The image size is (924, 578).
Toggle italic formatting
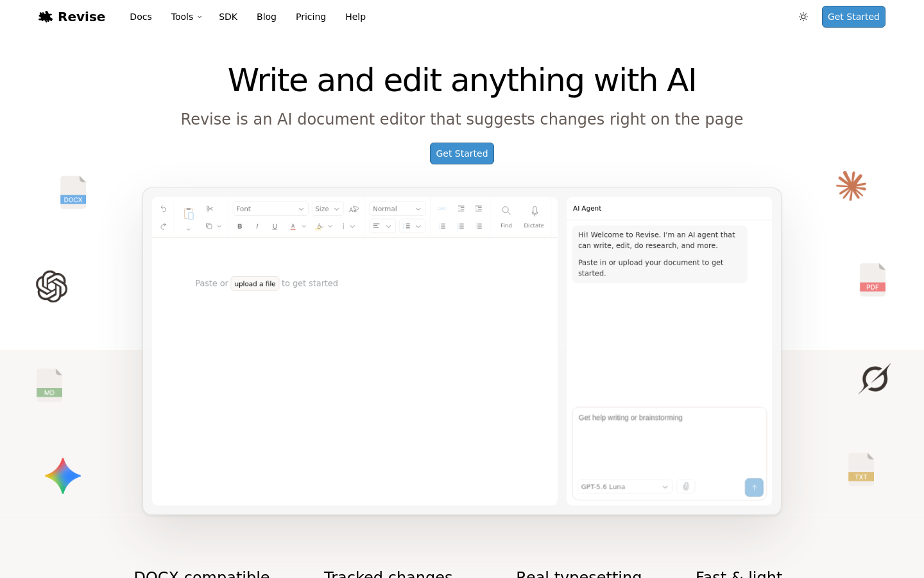[257, 226]
